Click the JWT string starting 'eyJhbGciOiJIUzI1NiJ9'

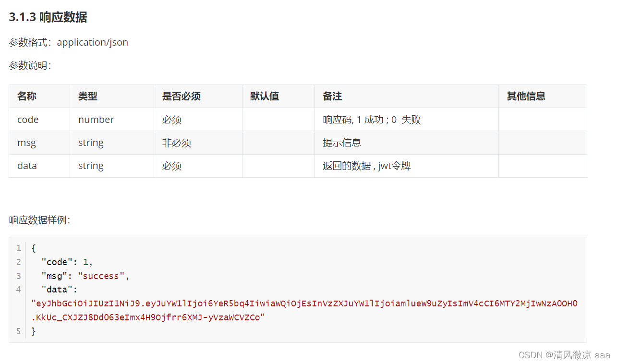click(304, 303)
